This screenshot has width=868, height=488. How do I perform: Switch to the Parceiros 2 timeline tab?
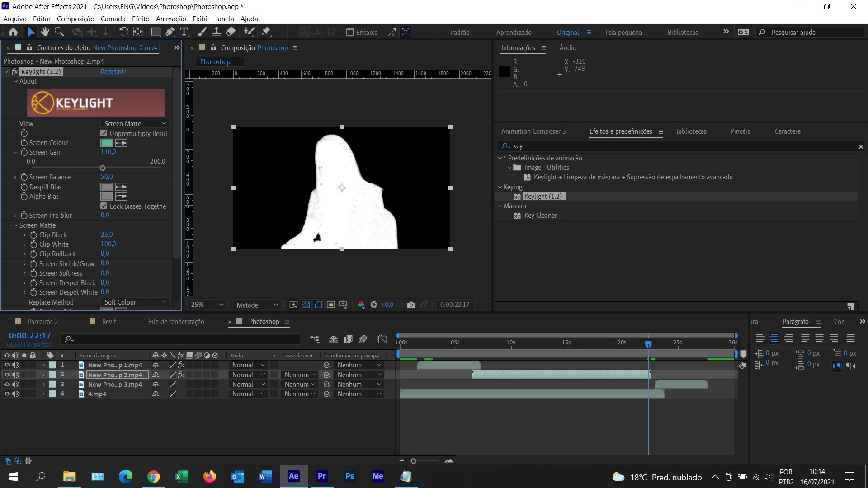(42, 322)
